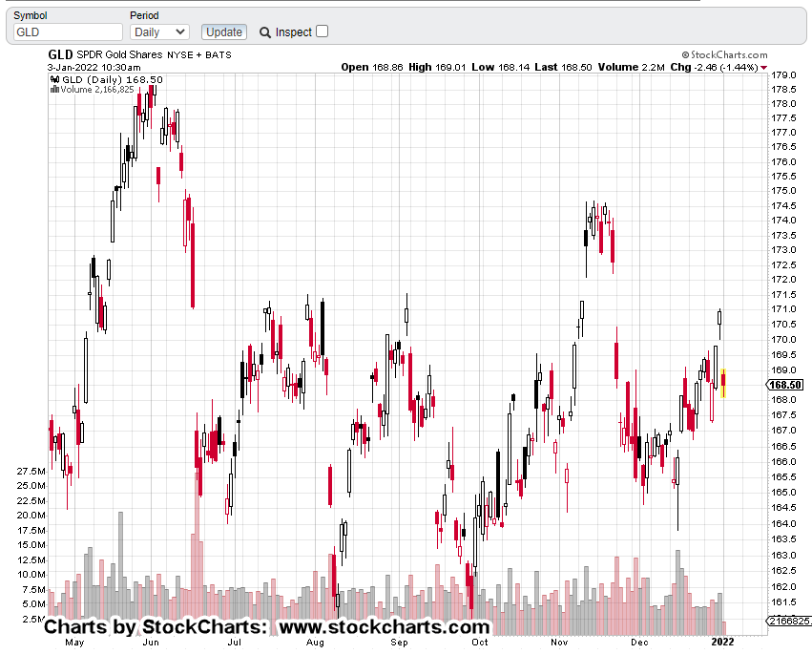Click the candlestick legend icon beside GLD (Daily)
This screenshot has width=812, height=654.
coord(54,79)
